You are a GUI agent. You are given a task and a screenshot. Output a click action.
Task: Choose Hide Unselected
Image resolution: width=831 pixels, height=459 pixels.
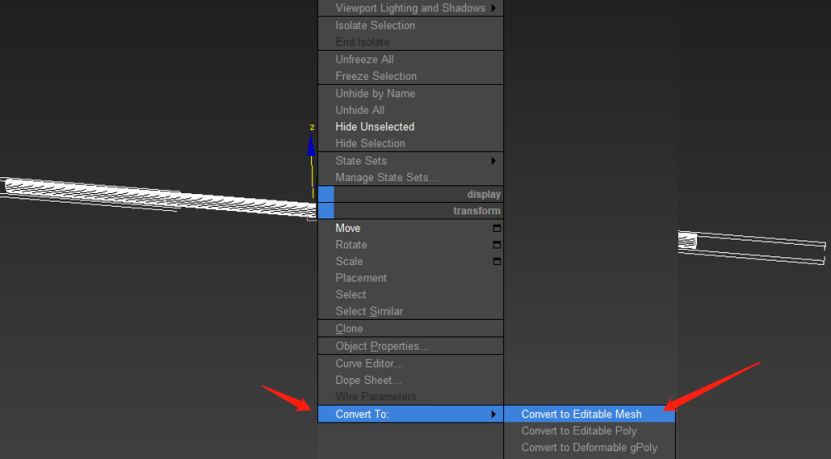point(410,127)
